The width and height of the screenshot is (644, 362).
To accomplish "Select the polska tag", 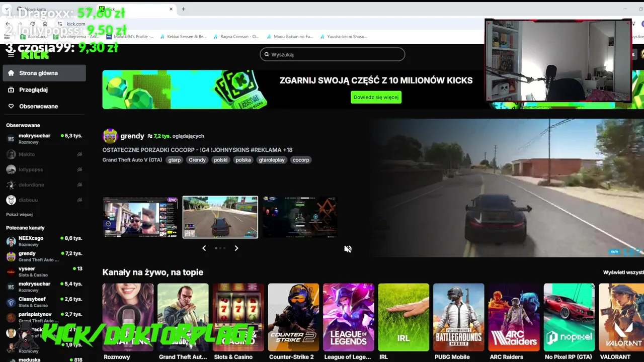I will tap(243, 160).
